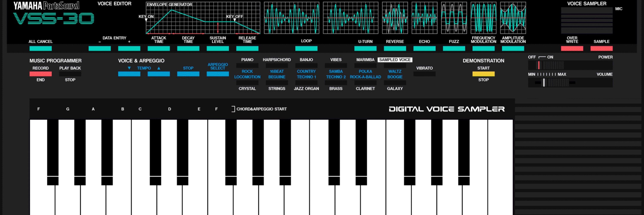The width and height of the screenshot is (644, 215).
Task: Select the RELEASE TIME button
Action: [247, 49]
